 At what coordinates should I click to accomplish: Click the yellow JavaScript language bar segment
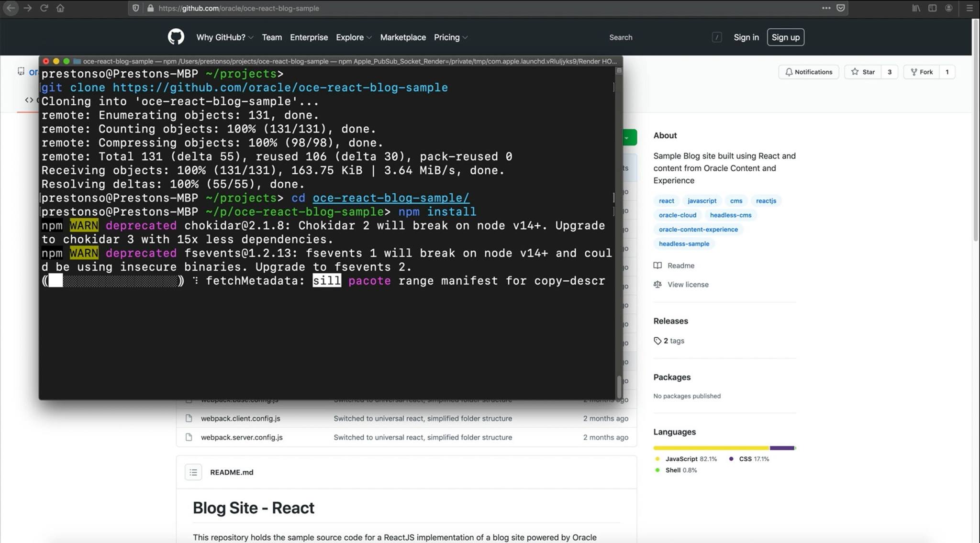click(711, 448)
